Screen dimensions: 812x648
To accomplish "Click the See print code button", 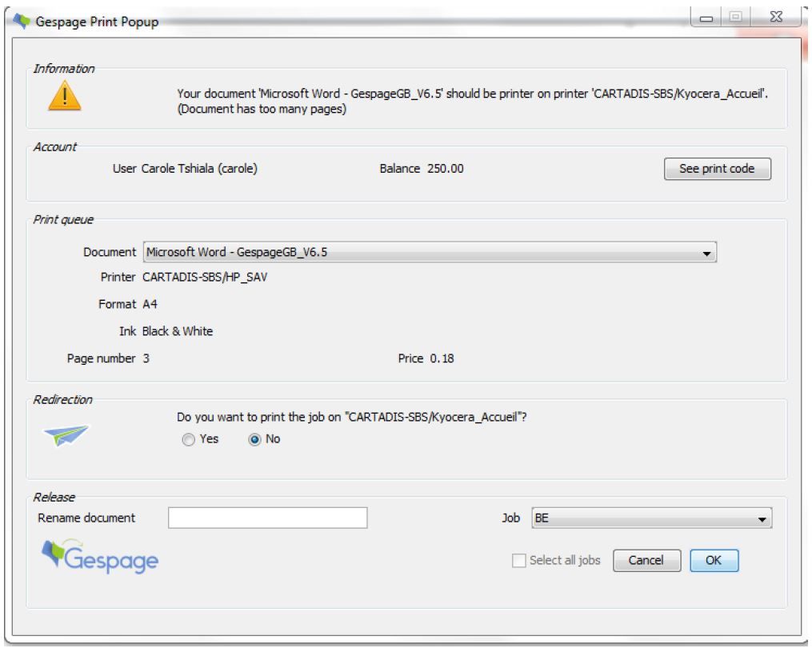I will (718, 169).
